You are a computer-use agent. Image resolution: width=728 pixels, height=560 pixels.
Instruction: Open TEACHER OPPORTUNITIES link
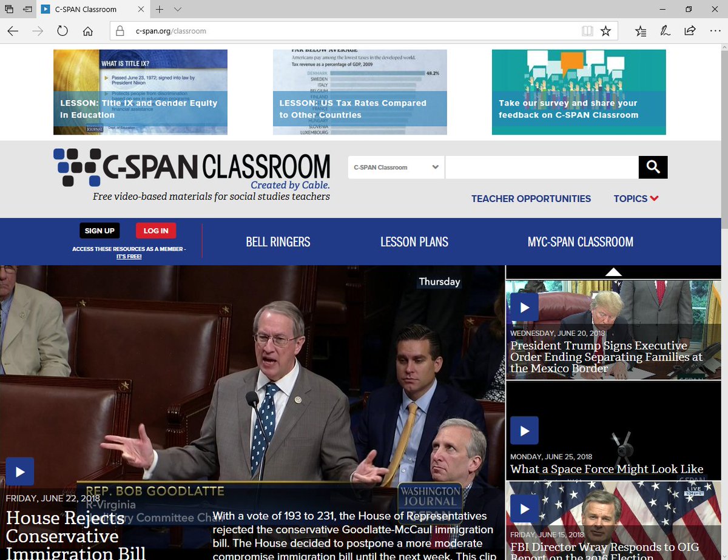[531, 198]
